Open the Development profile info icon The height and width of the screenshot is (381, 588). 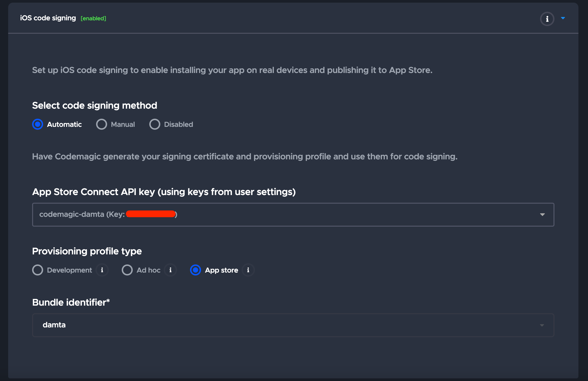click(x=102, y=270)
